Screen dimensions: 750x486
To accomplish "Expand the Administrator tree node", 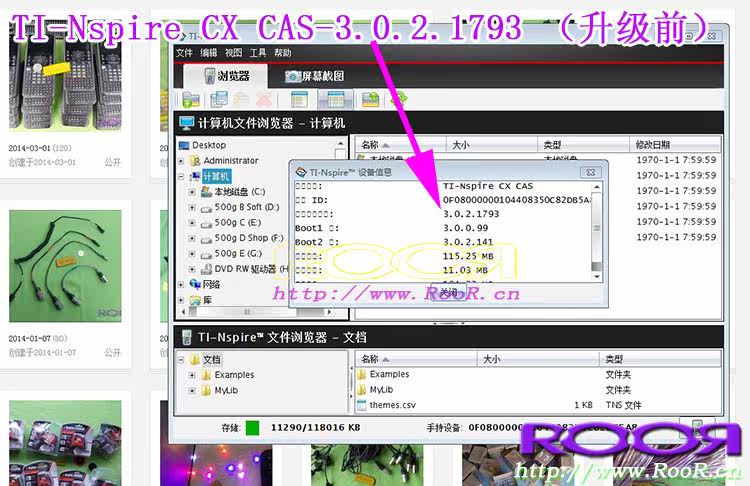I will coord(181,161).
